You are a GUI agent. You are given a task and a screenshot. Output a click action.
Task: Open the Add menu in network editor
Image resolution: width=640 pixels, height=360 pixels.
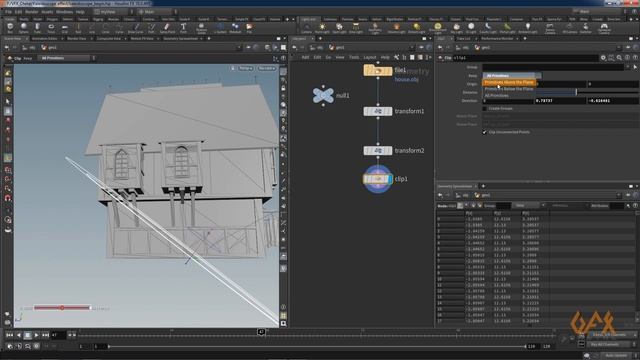click(x=305, y=58)
